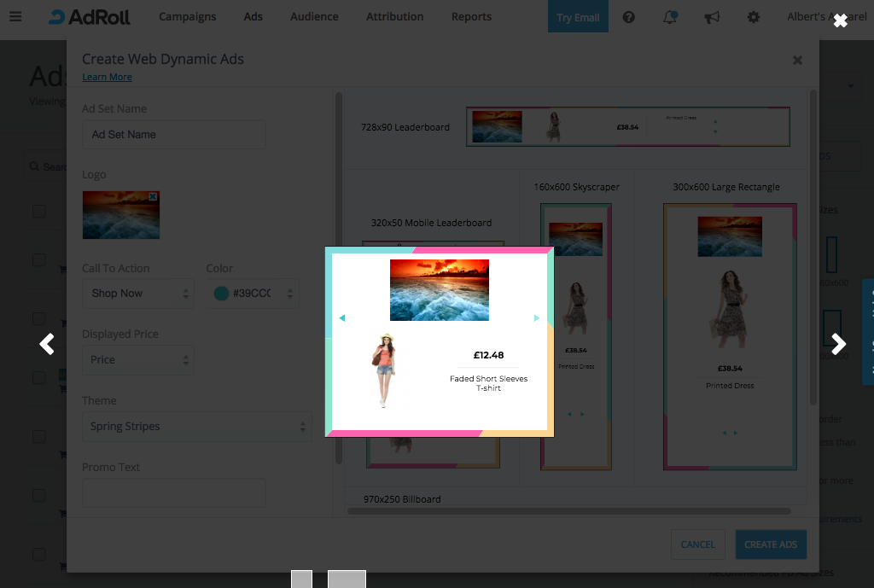Click the uploaded logo thumbnail
Image resolution: width=874 pixels, height=588 pixels.
tap(121, 215)
